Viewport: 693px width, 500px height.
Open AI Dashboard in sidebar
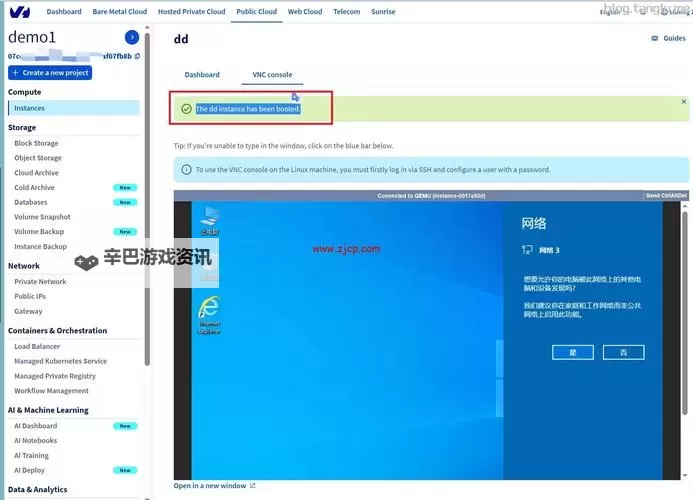[x=36, y=426]
